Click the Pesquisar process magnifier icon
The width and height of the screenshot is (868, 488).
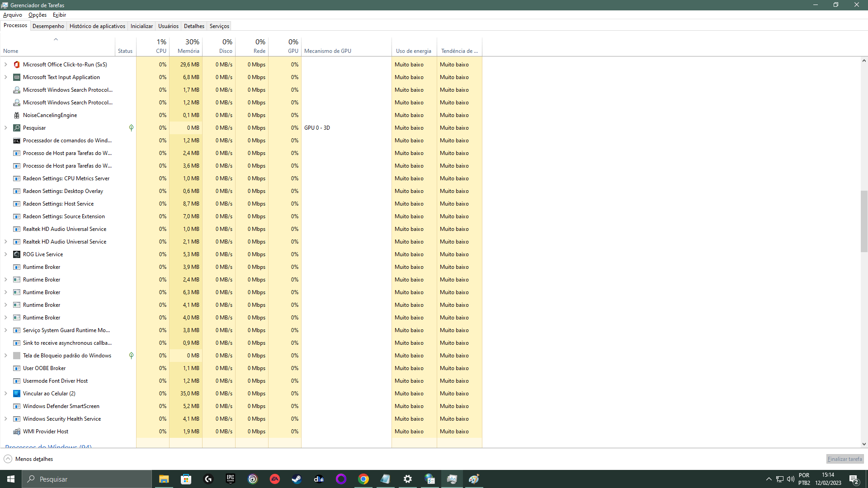pos(17,128)
